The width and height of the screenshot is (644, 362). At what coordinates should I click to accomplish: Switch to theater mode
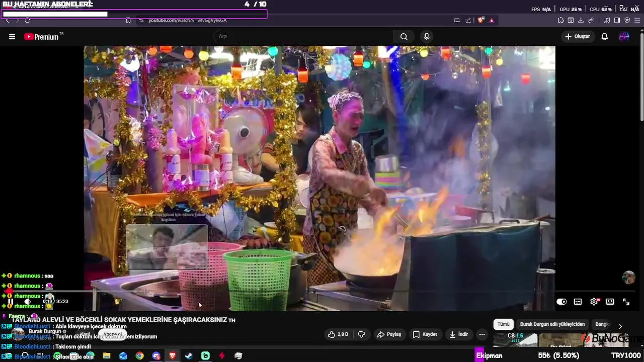point(610,302)
